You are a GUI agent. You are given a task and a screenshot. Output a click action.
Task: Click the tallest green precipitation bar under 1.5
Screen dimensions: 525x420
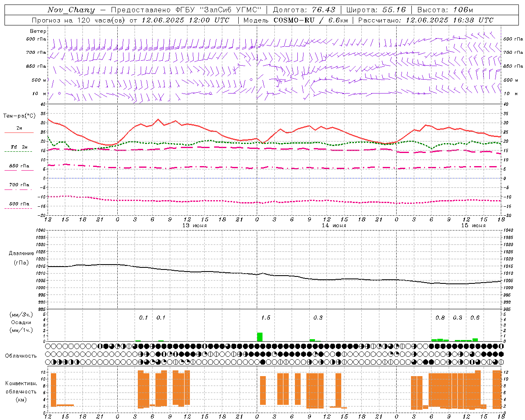coord(260,337)
